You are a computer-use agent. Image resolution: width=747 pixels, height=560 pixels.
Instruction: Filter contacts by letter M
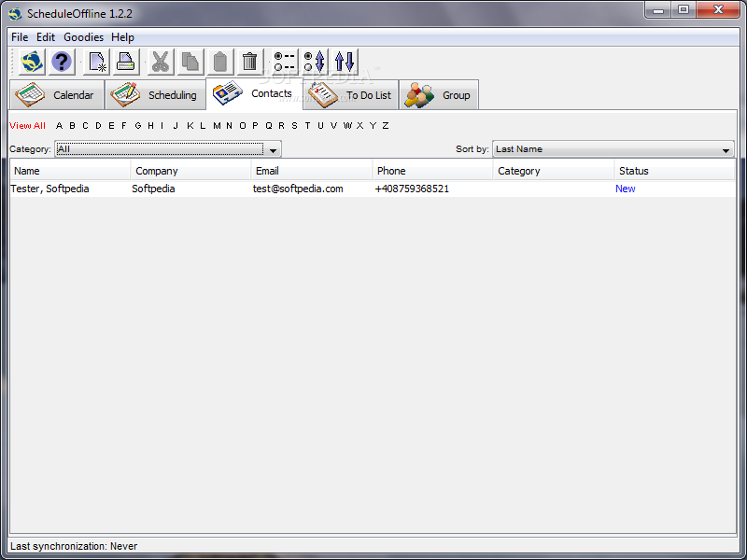[x=217, y=126]
